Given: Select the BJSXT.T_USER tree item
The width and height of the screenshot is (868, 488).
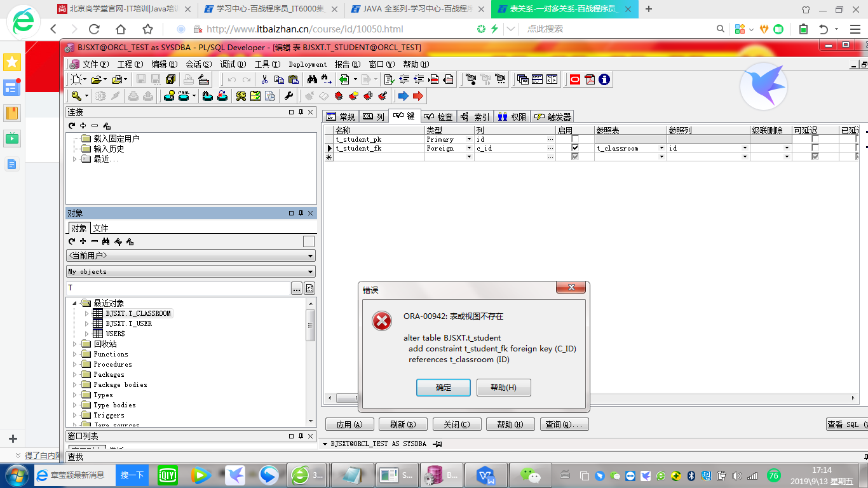Looking at the screenshot, I should point(128,323).
